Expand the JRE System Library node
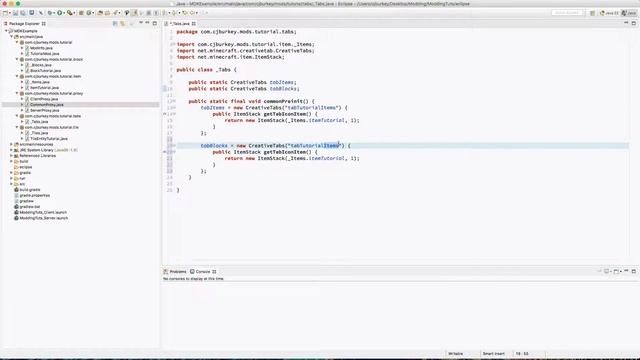 (11, 150)
